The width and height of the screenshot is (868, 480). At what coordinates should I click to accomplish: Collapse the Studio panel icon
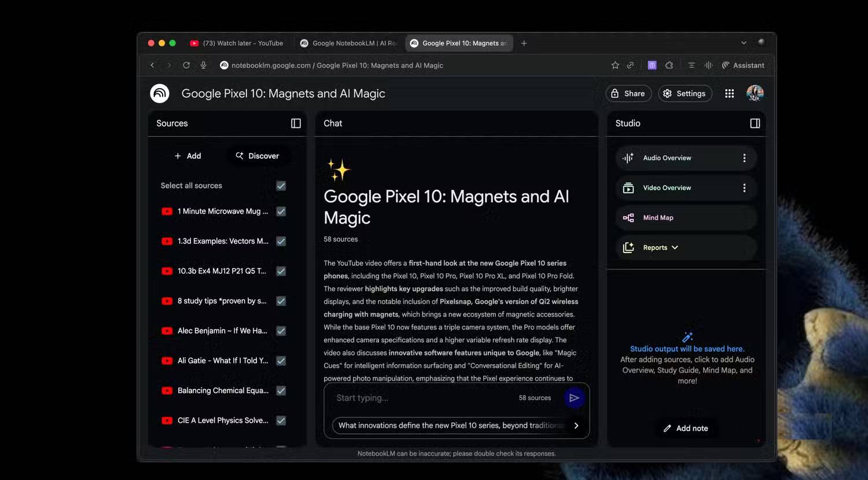[755, 123]
